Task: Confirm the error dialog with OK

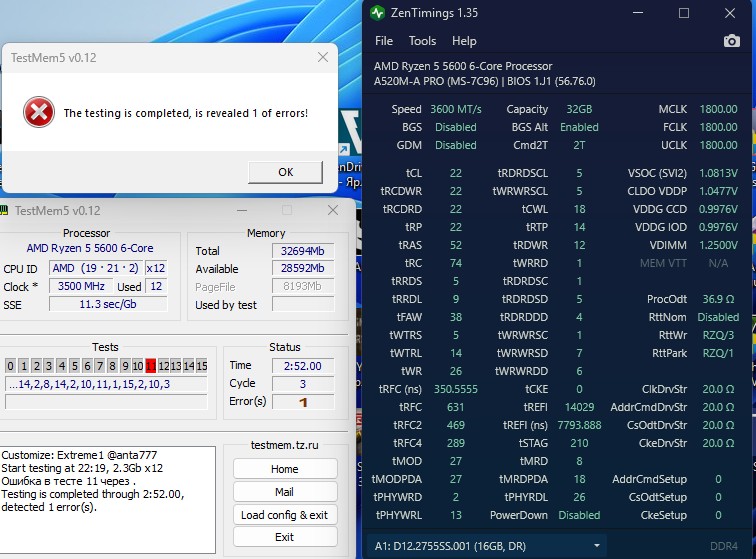Action: 285,172
